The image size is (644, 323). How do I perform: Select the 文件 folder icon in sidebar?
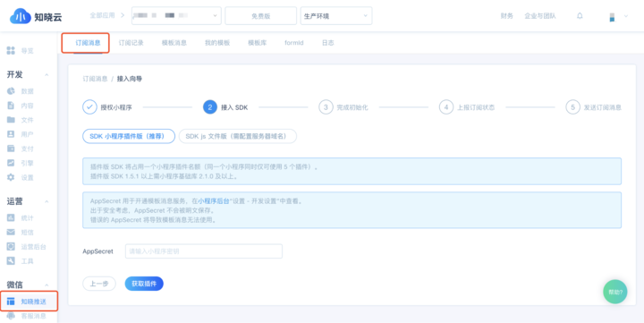11,120
